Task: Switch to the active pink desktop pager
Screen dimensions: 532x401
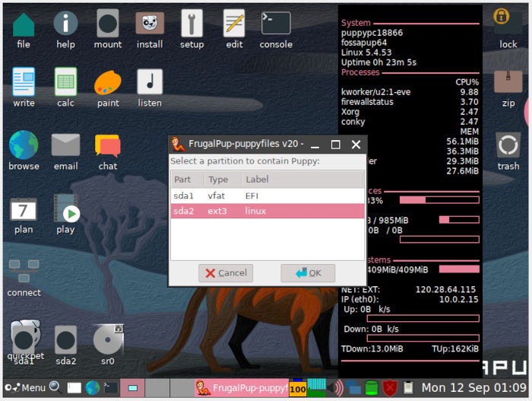Action: (x=132, y=388)
